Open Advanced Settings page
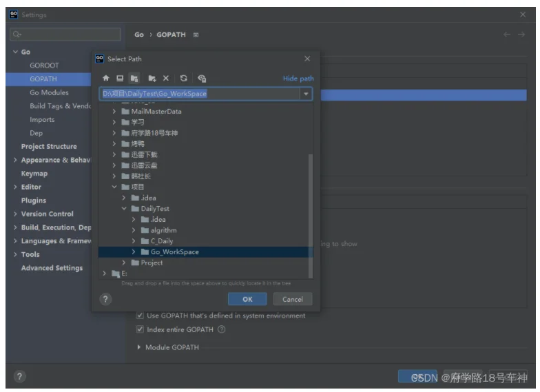Screen dimensions: 540x392 pos(52,268)
